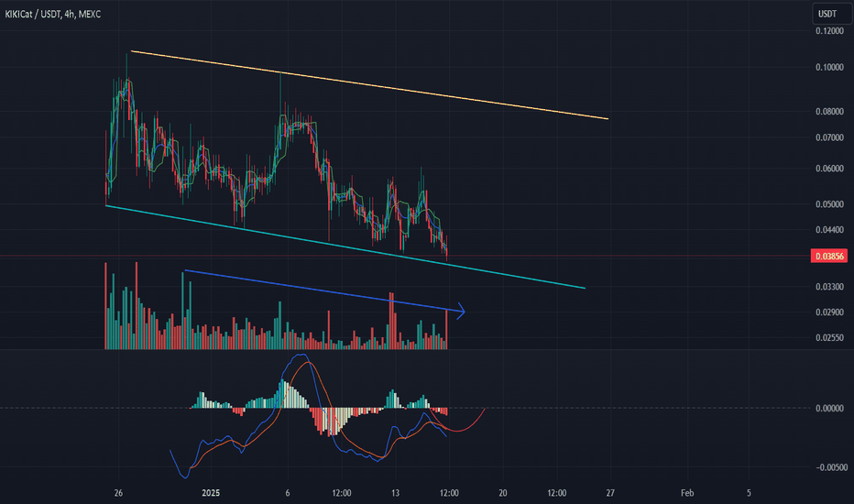Click the tallest red volume bar at the chart's left edge

[x=105, y=306]
